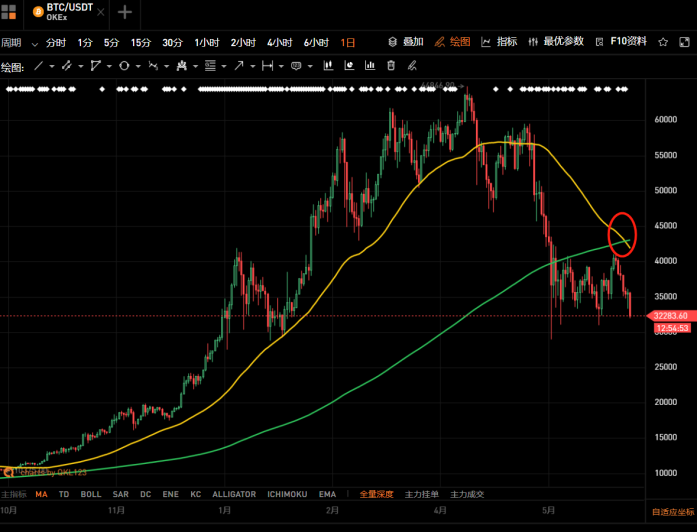
Task: Enable the BOLL indicator
Action: (91, 495)
